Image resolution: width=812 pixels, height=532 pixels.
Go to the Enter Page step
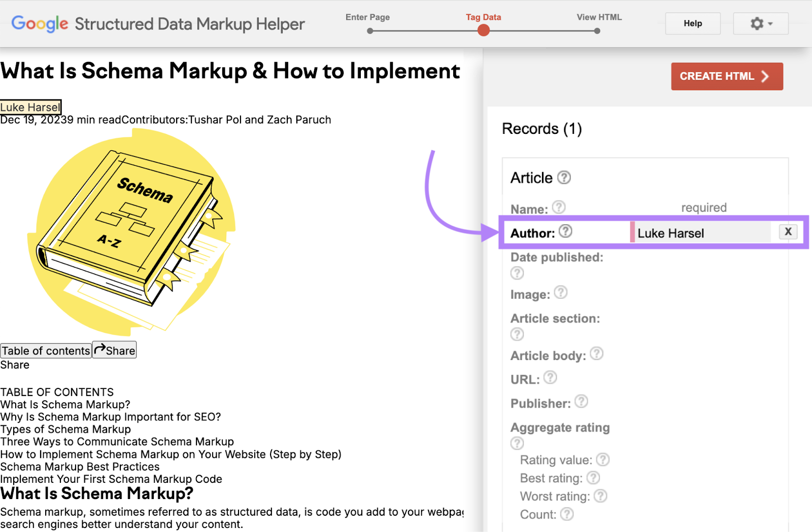367,17
